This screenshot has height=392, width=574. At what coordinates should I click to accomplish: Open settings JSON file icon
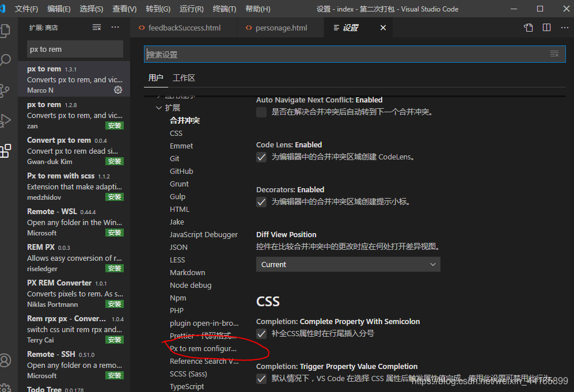(x=529, y=28)
